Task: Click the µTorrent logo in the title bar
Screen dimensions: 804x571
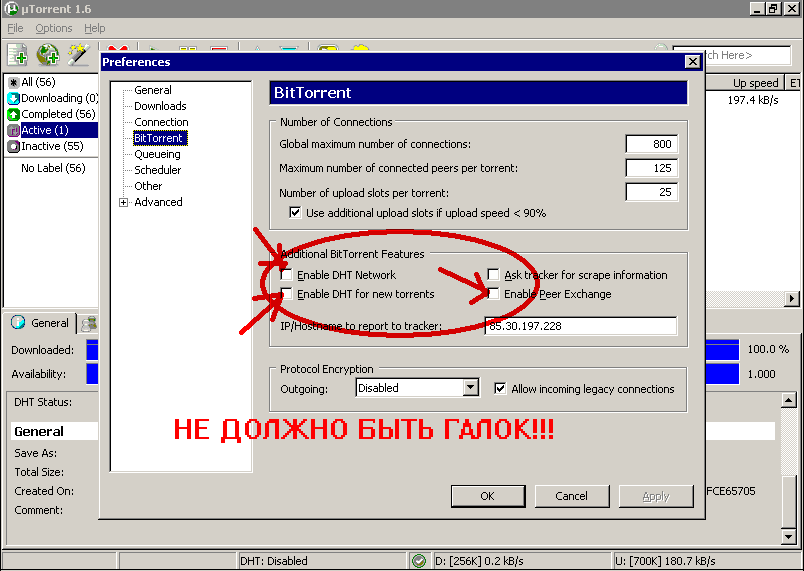Action: pos(11,9)
